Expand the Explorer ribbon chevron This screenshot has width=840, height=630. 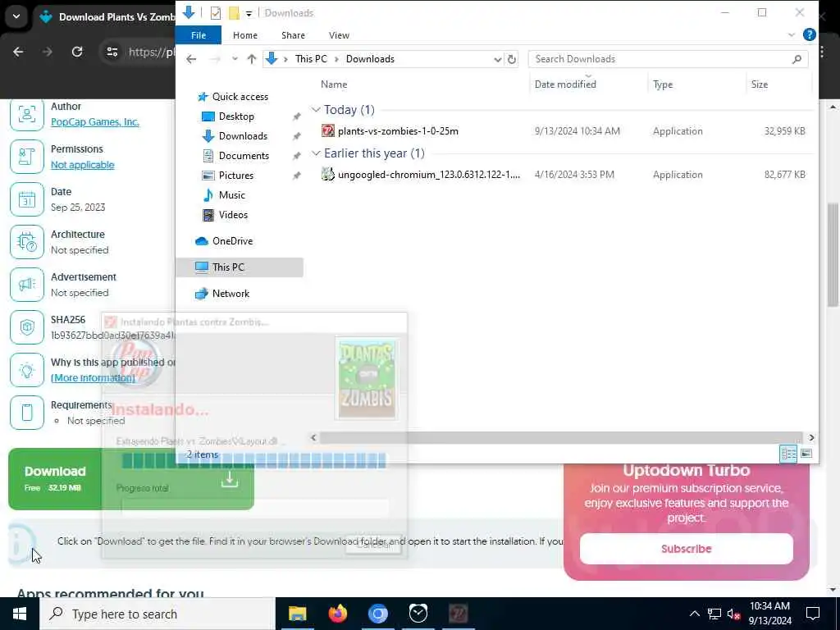point(792,34)
